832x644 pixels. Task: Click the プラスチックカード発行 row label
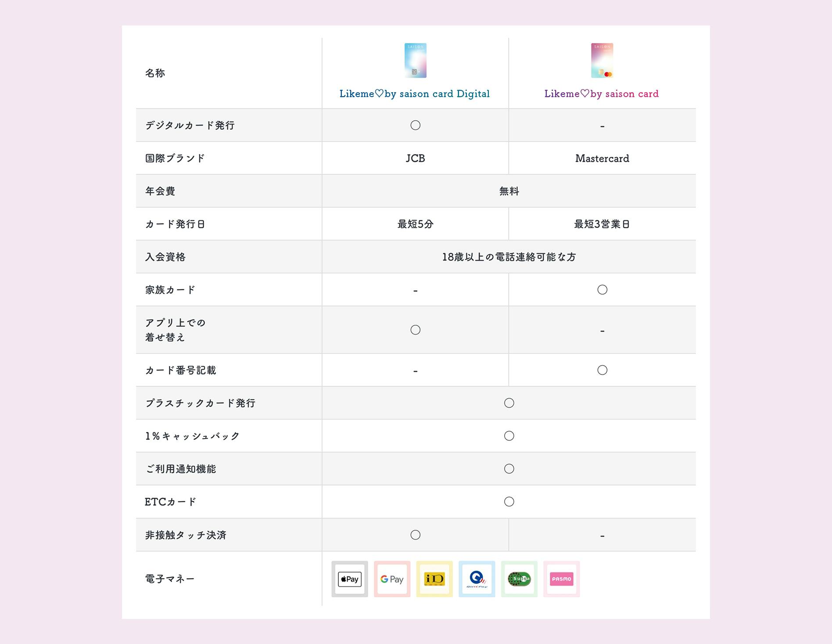pyautogui.click(x=200, y=403)
